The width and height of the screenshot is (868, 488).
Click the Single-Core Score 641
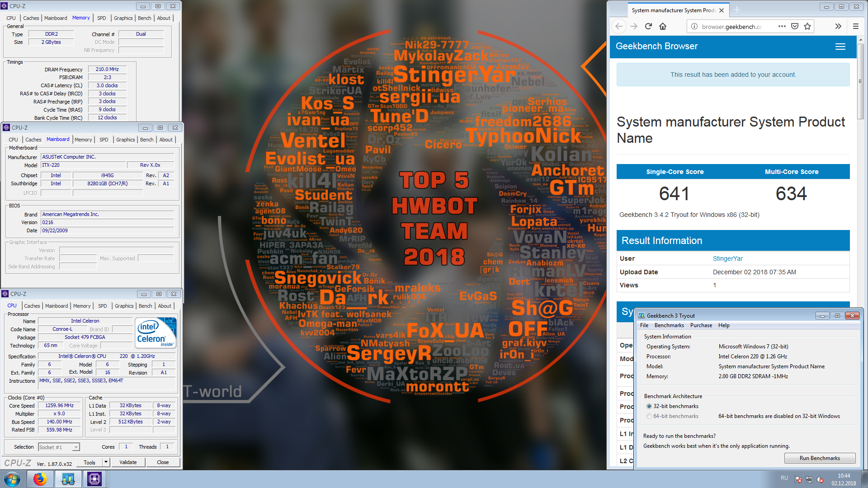point(674,194)
